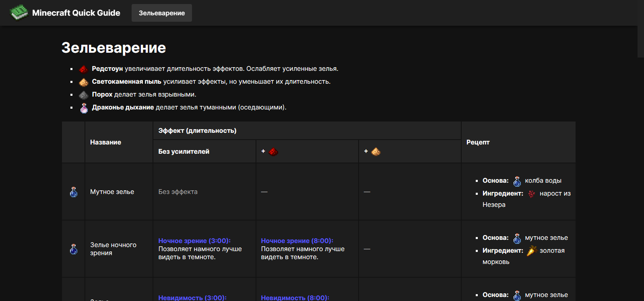The width and height of the screenshot is (644, 301).
Task: Click the glowstone dust icon in the bullet list
Action: point(84,82)
